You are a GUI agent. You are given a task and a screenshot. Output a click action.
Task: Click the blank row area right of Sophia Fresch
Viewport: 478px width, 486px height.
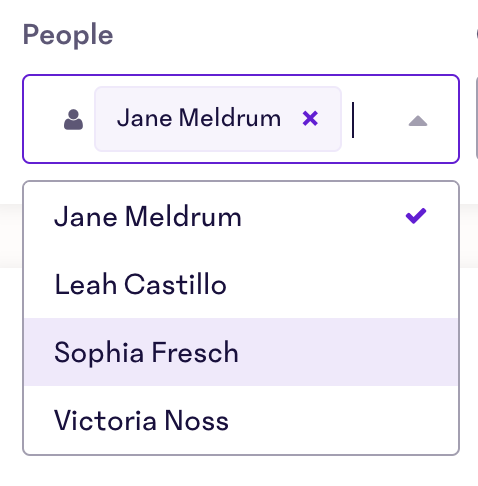(347, 352)
